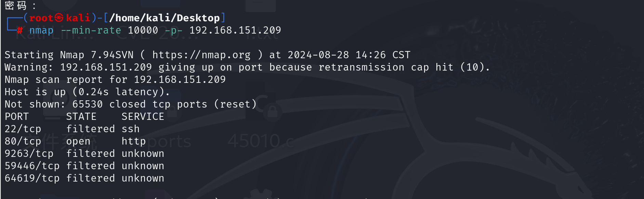The height and width of the screenshot is (199, 644).
Task: Click the SERVICE column header
Action: tap(143, 116)
